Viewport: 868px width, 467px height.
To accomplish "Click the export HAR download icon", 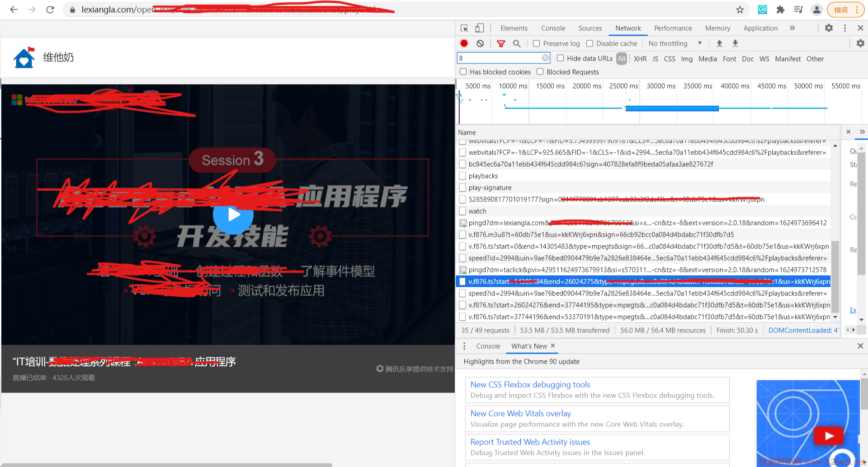I will click(x=735, y=43).
